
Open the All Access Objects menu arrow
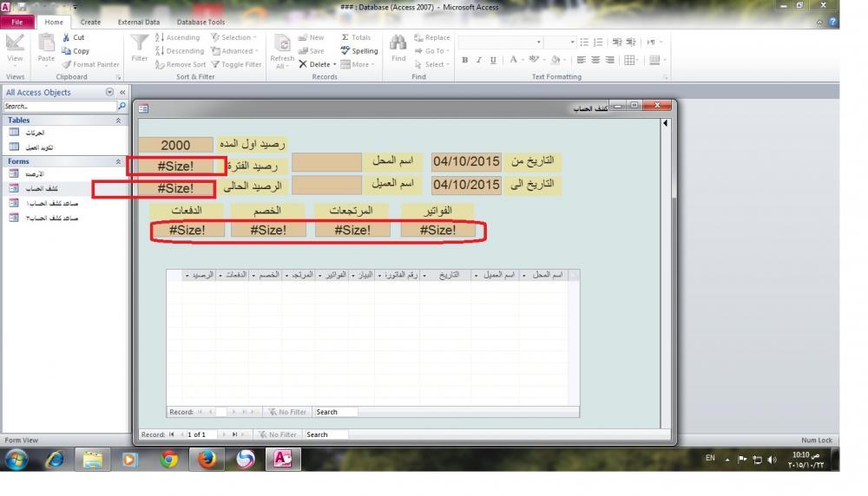click(109, 92)
